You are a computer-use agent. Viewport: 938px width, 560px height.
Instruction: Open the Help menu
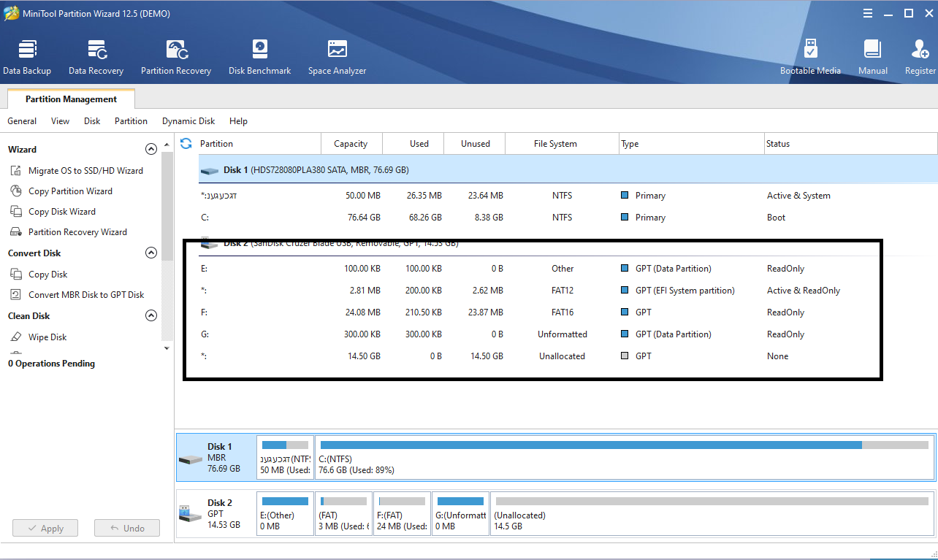tap(238, 121)
